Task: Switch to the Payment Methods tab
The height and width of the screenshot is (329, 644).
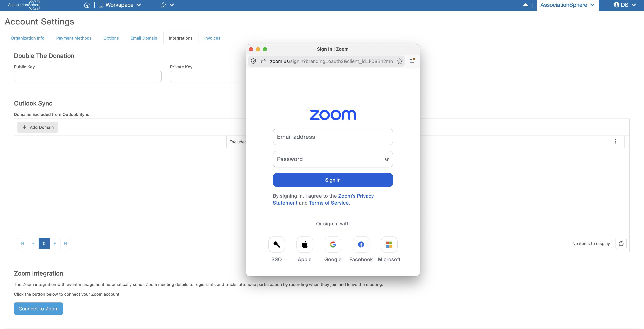Action: 74,38
